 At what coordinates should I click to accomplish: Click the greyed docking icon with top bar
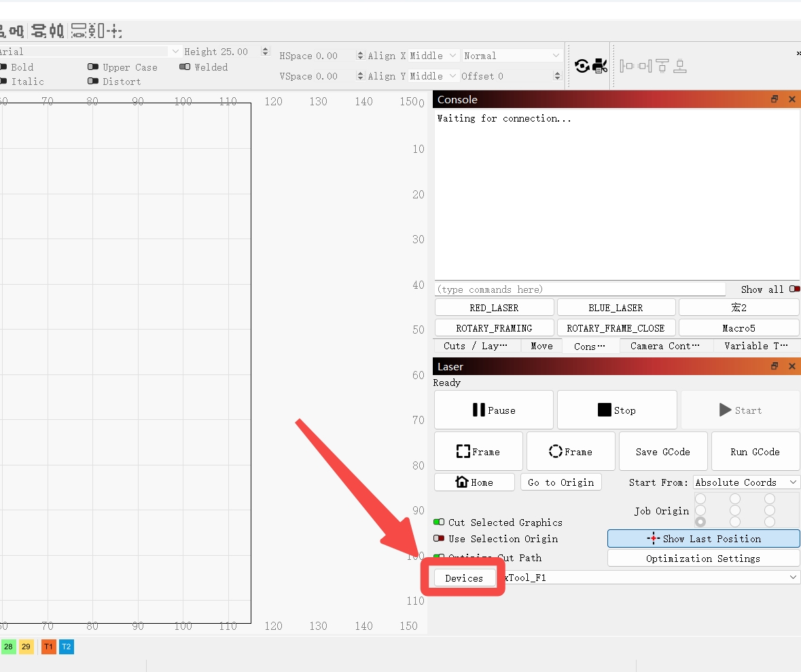pyautogui.click(x=662, y=66)
